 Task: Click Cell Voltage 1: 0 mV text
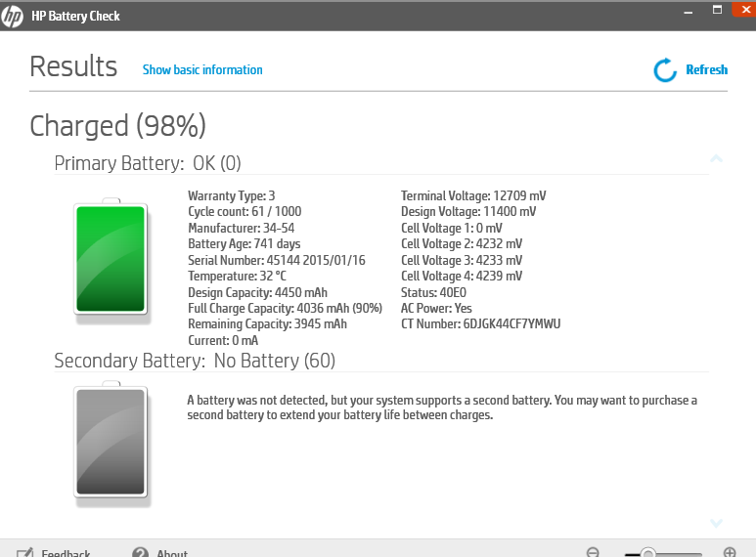pos(452,228)
